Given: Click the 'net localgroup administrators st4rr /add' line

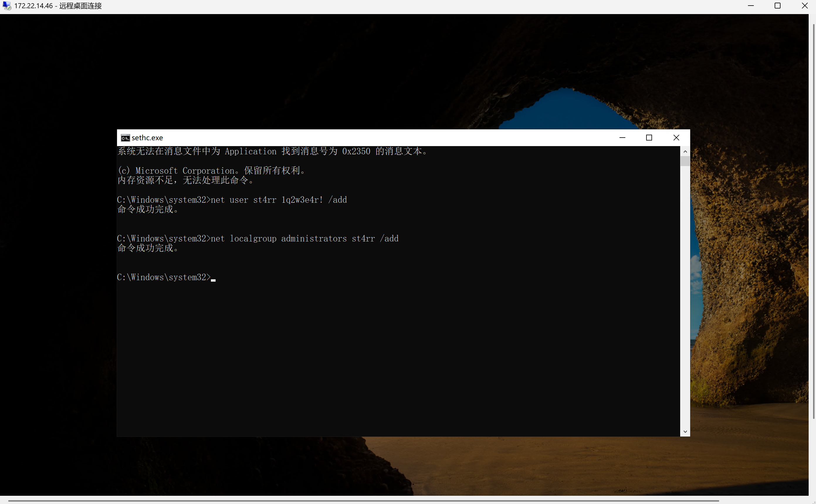Looking at the screenshot, I should coord(258,238).
